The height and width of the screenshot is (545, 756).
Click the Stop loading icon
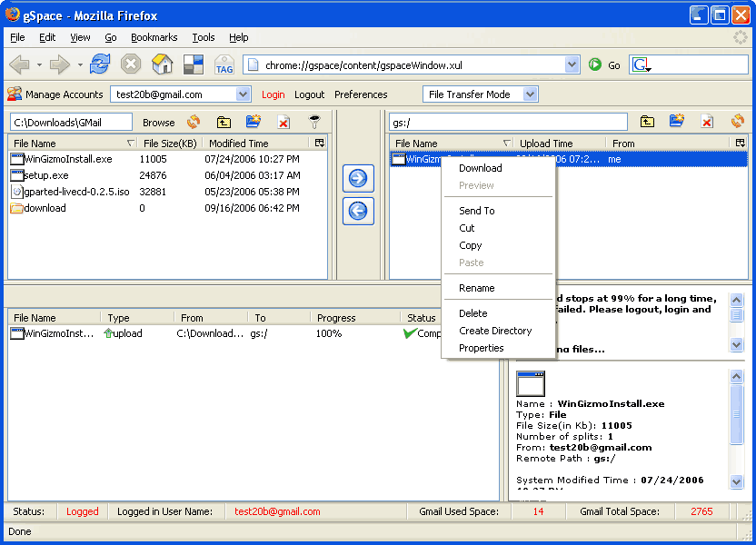click(x=130, y=64)
